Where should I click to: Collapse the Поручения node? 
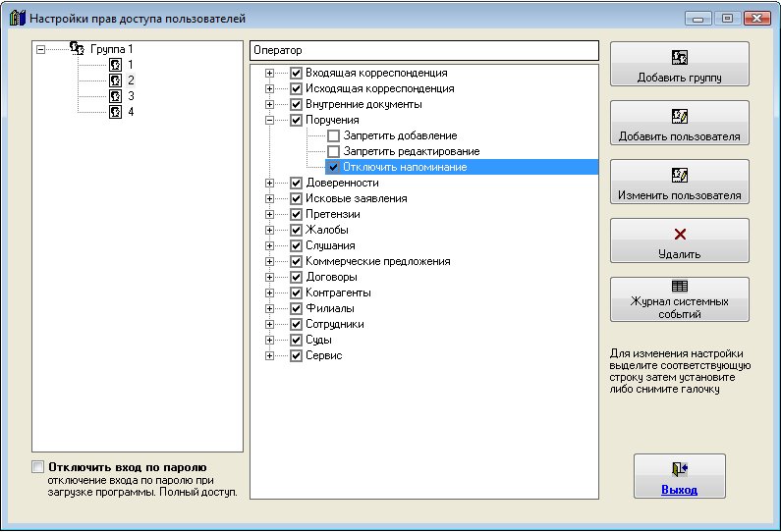(x=269, y=121)
